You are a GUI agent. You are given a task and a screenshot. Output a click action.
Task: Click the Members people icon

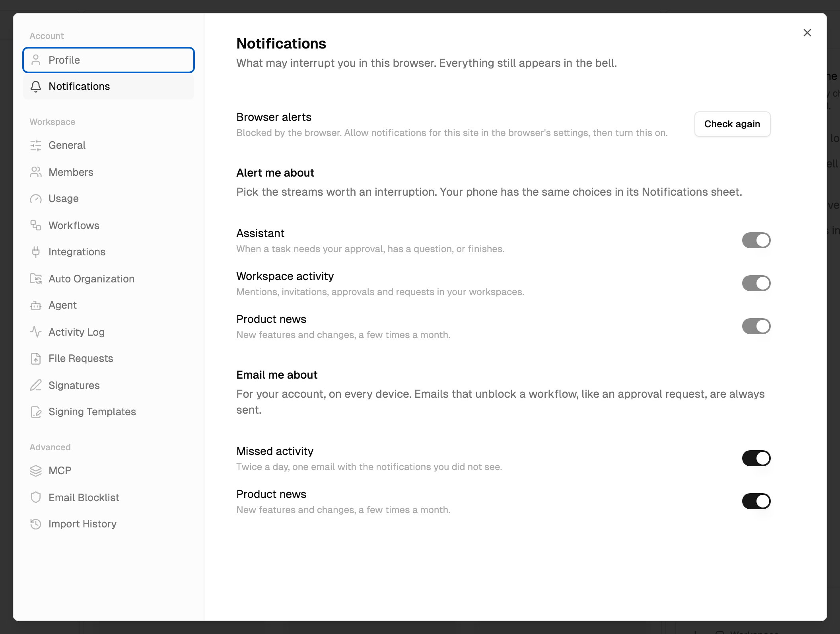click(x=36, y=172)
